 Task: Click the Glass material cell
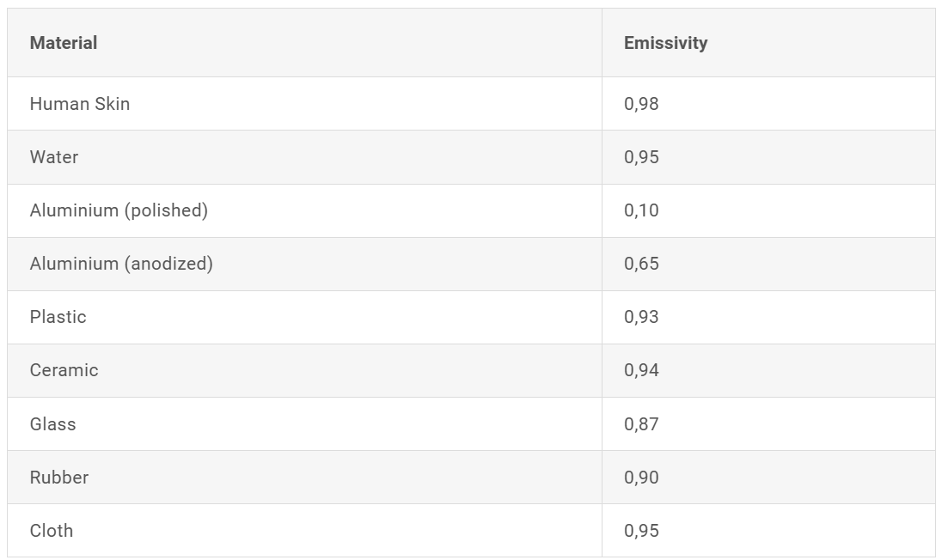point(304,423)
